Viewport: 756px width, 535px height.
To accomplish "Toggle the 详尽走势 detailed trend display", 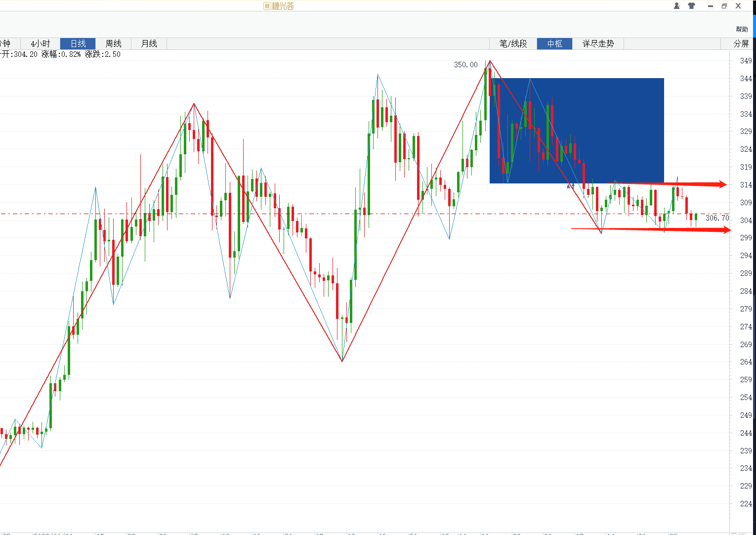I will pyautogui.click(x=598, y=44).
